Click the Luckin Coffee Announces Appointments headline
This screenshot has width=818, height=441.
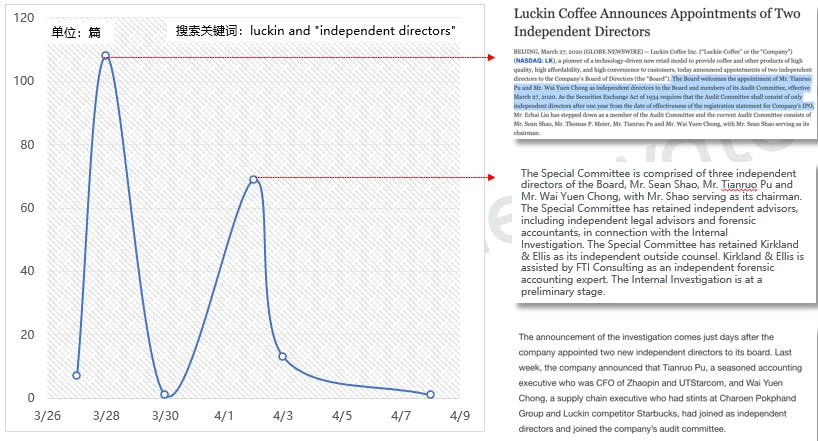pyautogui.click(x=657, y=22)
